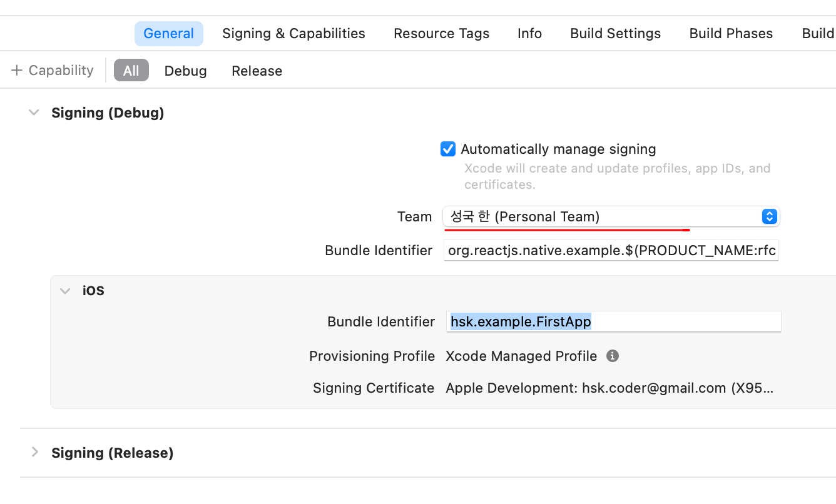Open the General tab
Viewport: 836px width, 504px height.
coord(168,34)
